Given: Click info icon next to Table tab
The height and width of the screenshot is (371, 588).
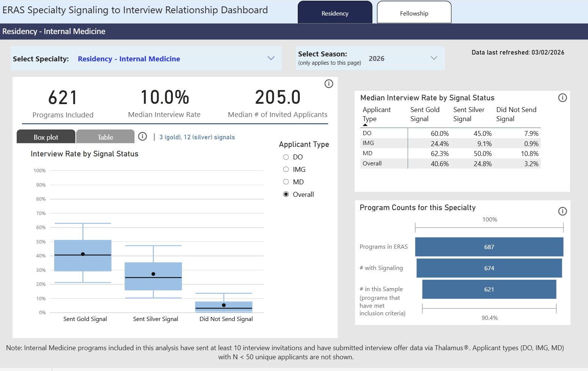Looking at the screenshot, I should tap(142, 136).
